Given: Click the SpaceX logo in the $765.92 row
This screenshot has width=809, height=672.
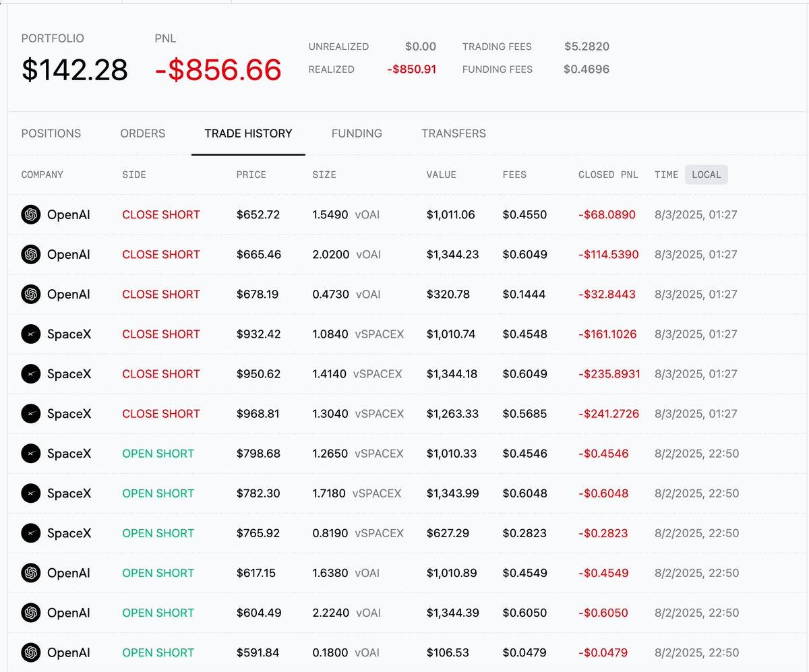Looking at the screenshot, I should point(31,533).
